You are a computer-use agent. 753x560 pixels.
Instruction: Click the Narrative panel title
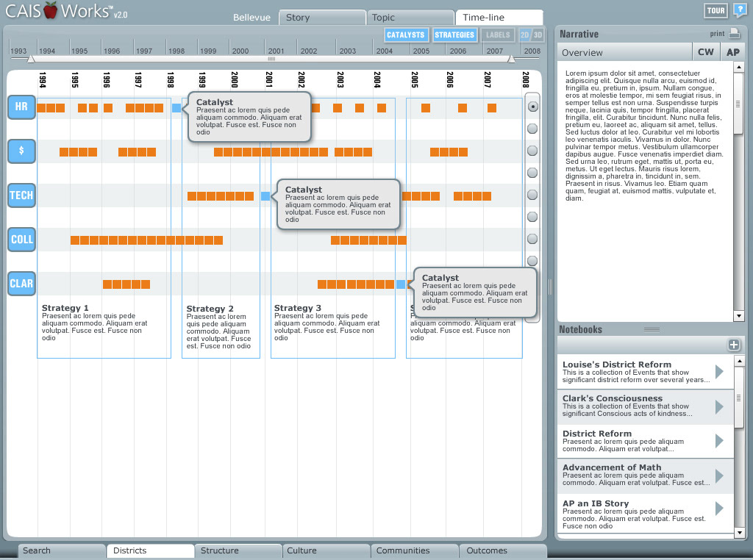click(579, 34)
